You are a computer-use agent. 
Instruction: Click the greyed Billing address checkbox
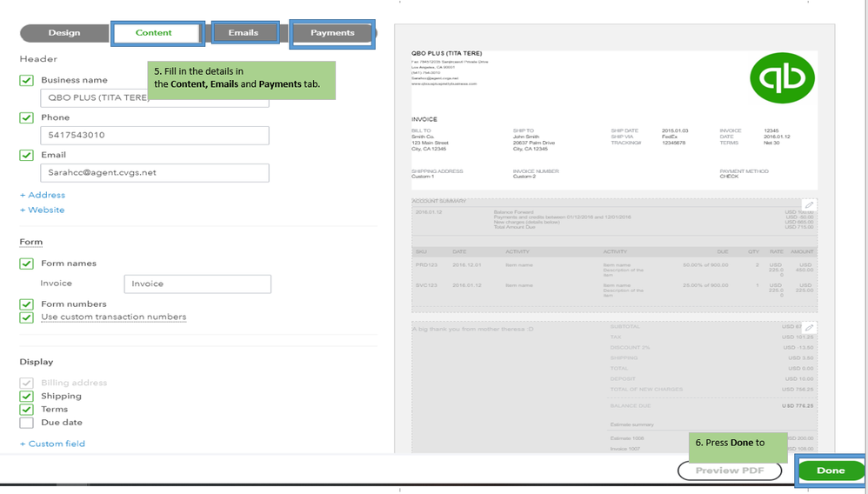(x=27, y=384)
